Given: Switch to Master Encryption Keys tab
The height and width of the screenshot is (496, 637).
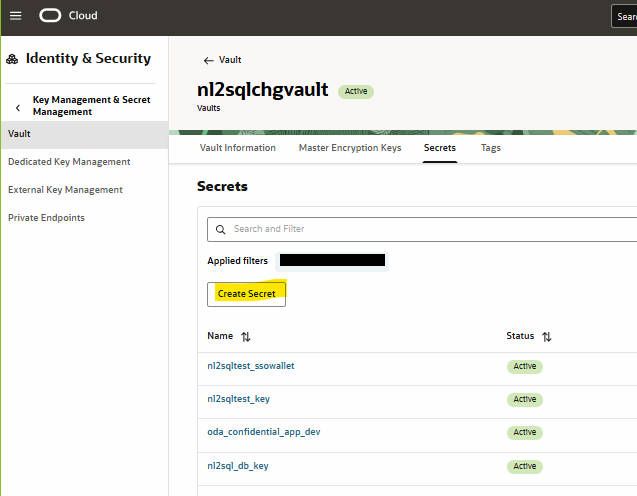Looking at the screenshot, I should coord(350,148).
